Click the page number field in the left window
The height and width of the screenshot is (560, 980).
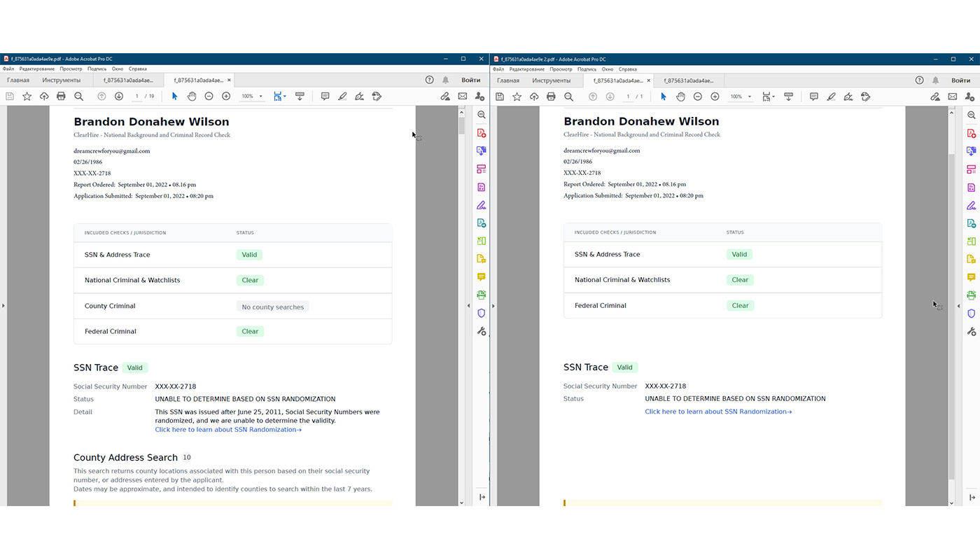point(137,97)
